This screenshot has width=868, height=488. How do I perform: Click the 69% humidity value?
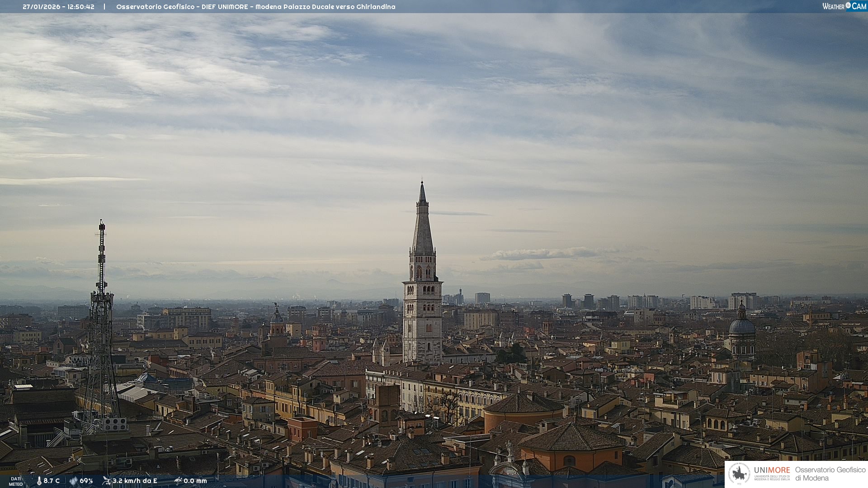(86, 481)
